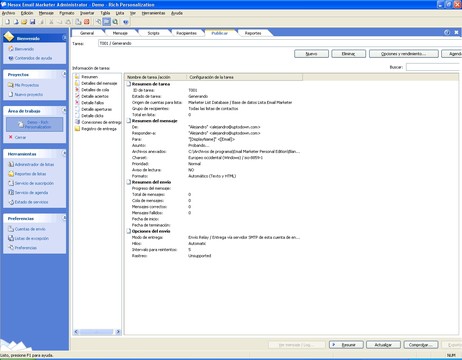Open the Herramientas menu in menu bar

pyautogui.click(x=153, y=13)
